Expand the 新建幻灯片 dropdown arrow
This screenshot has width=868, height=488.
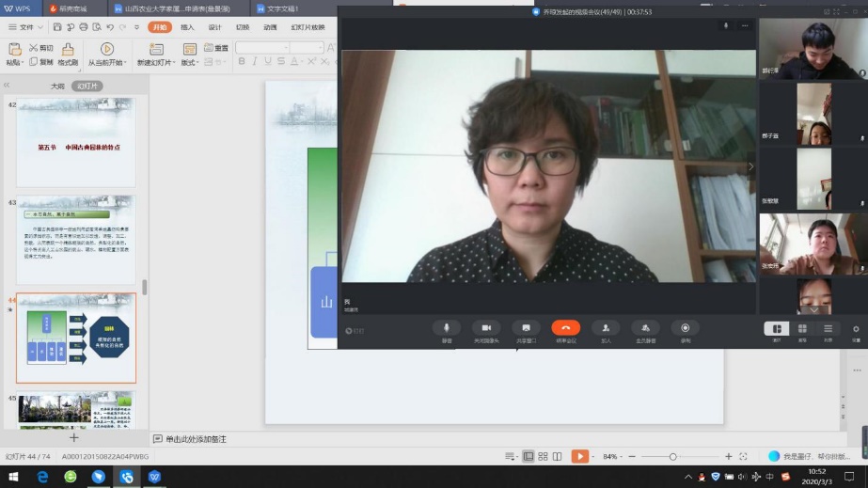pos(172,63)
